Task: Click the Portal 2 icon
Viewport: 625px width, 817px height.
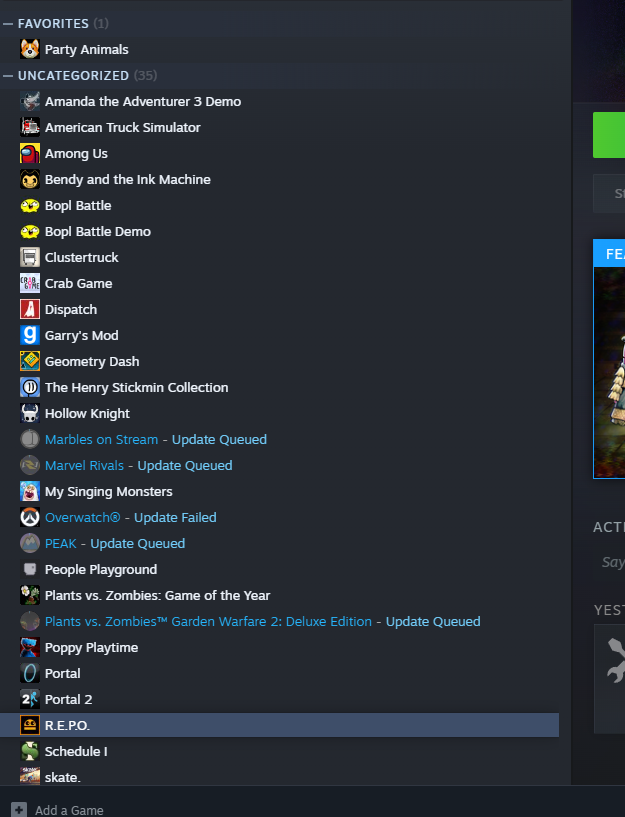Action: [x=30, y=700]
